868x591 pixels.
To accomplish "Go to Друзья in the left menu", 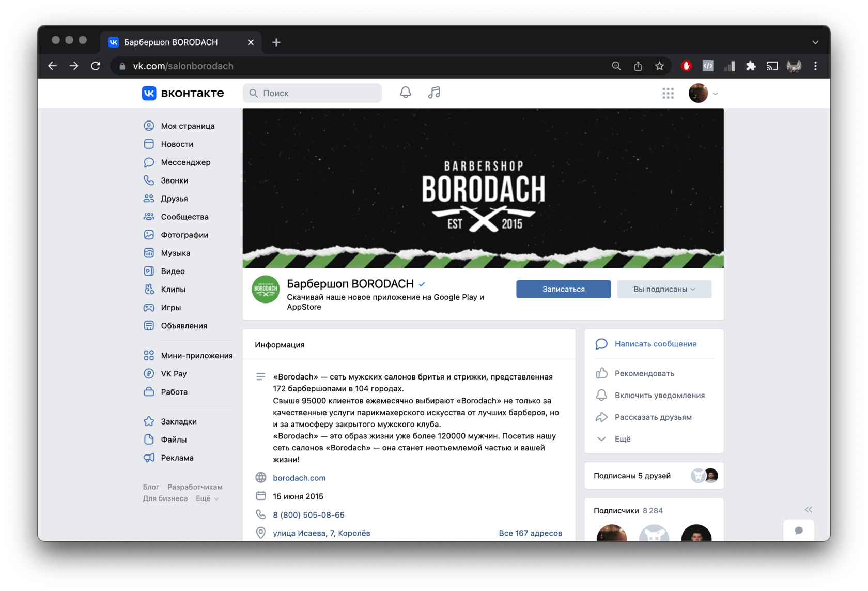I will click(174, 199).
